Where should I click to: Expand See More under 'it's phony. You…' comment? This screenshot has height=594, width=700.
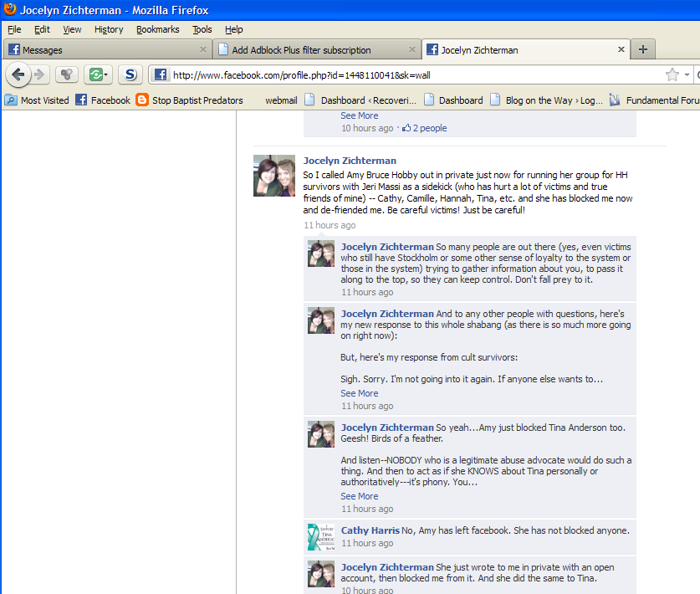coord(360,496)
